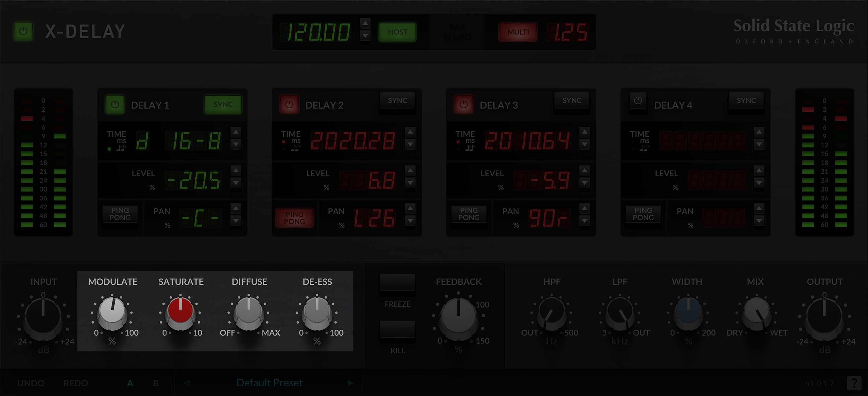Power off Delay 2
The image size is (868, 396).
tap(289, 104)
